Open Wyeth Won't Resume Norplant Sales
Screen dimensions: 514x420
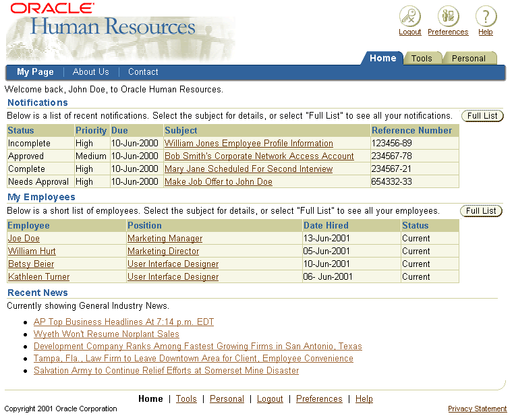click(106, 334)
